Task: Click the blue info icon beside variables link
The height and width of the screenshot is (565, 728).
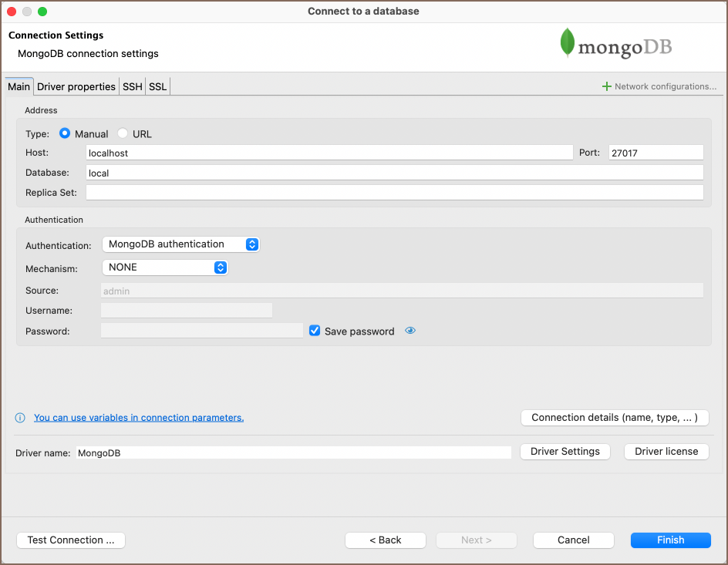Action: [21, 418]
